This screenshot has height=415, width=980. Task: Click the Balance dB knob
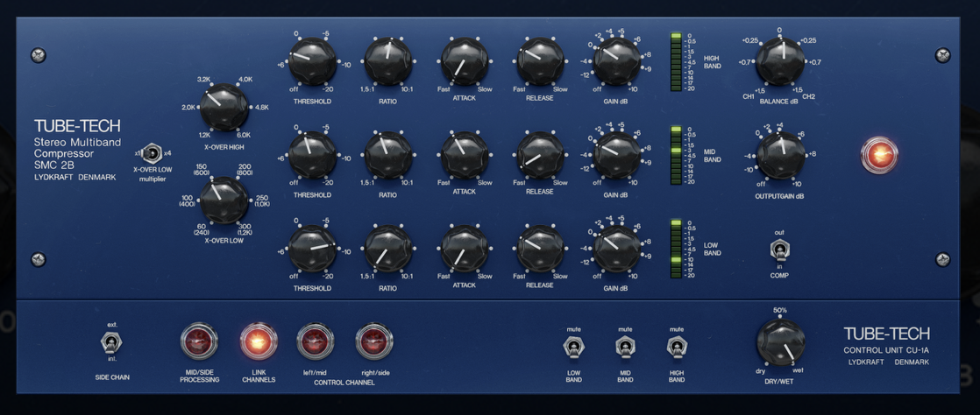[780, 61]
